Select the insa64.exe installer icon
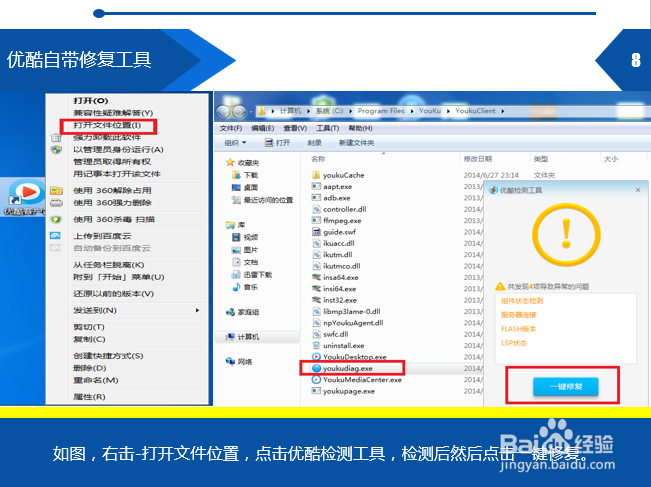Viewport: 651px width, 487px height. point(316,277)
